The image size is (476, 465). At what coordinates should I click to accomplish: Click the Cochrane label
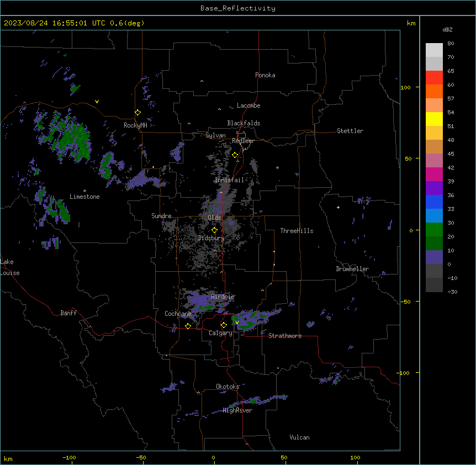click(x=178, y=314)
